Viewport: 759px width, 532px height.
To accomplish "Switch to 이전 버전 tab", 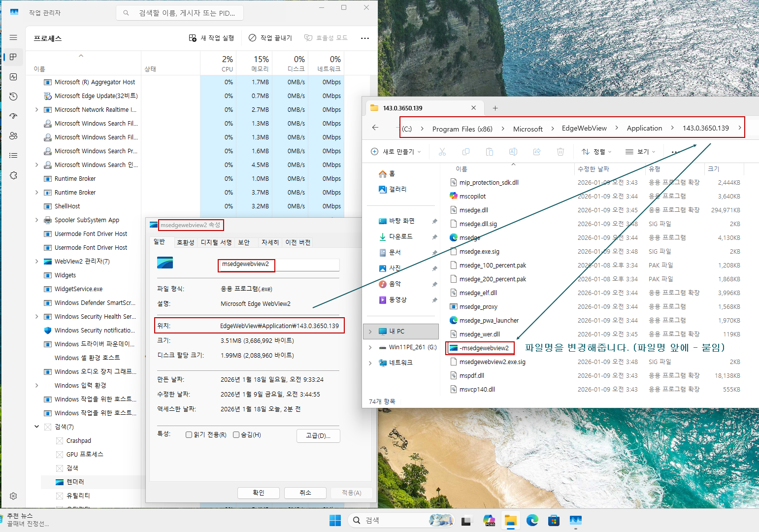I will tap(298, 242).
